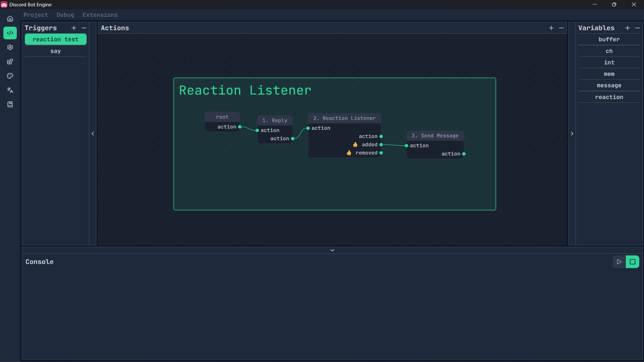Image resolution: width=644 pixels, height=362 pixels.
Task: Remove a trigger with the minus icon
Action: (84, 28)
